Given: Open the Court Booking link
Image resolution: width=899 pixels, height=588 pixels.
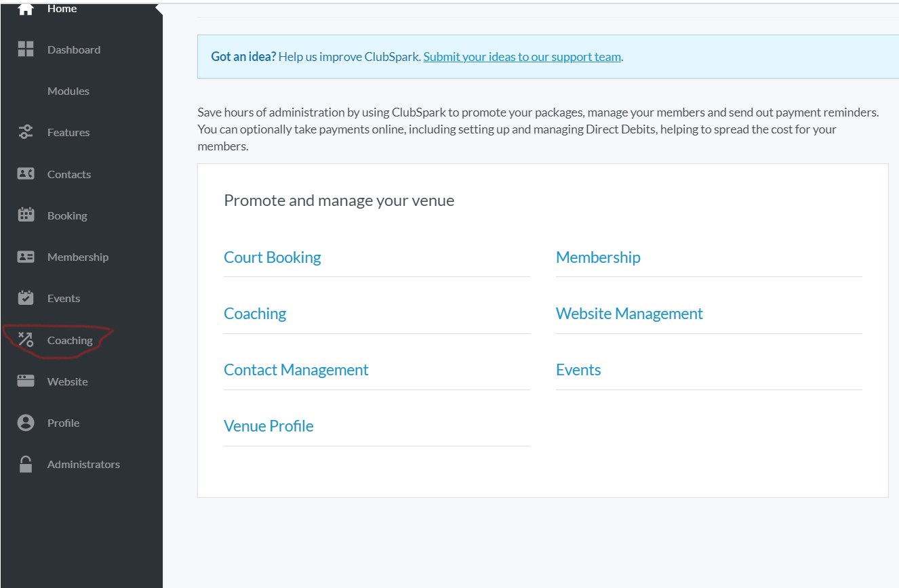Looking at the screenshot, I should point(272,257).
